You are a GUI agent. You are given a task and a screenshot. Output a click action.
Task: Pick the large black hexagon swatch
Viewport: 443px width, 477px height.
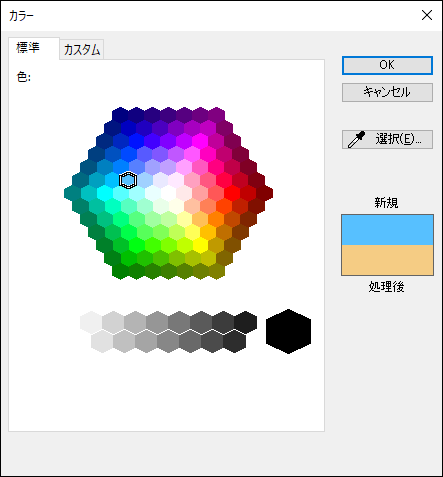[x=288, y=331]
